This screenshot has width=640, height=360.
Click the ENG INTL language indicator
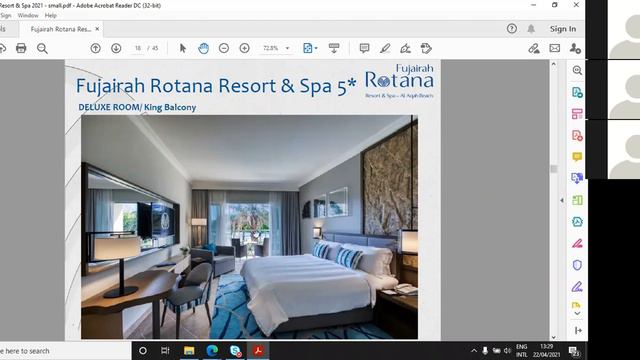[522, 351]
